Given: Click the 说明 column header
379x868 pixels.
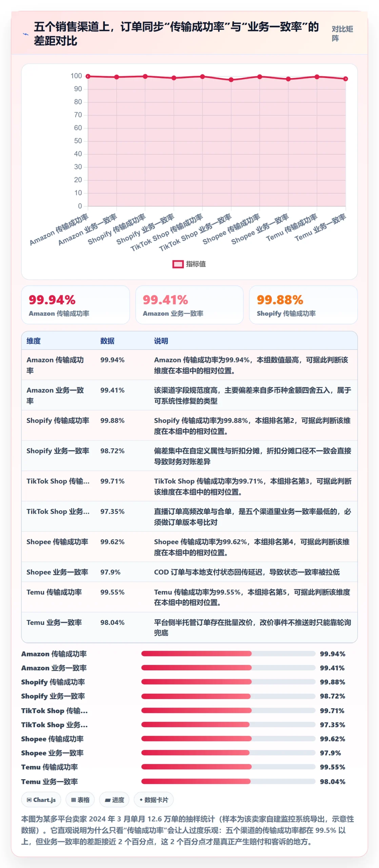Looking at the screenshot, I should (161, 341).
